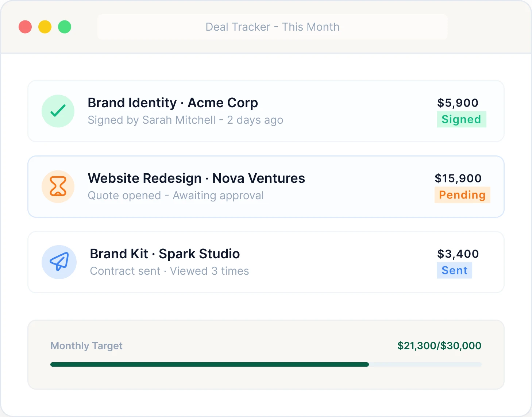Click "Signed by Sarah Mitchell - 2 days ago" text
The image size is (532, 417).
(x=185, y=120)
